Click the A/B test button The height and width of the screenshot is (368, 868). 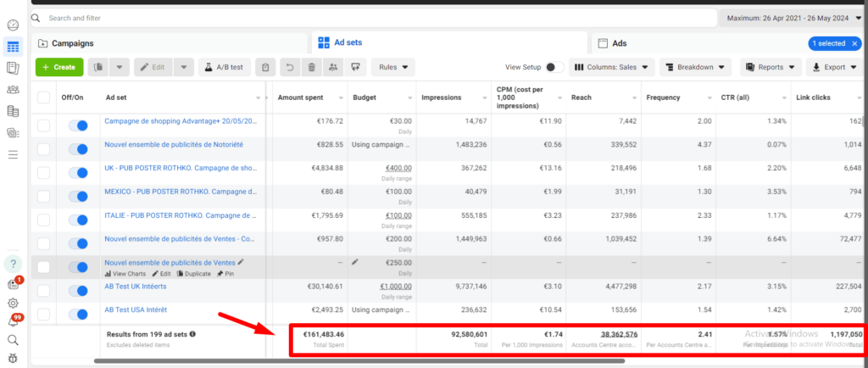click(x=225, y=67)
